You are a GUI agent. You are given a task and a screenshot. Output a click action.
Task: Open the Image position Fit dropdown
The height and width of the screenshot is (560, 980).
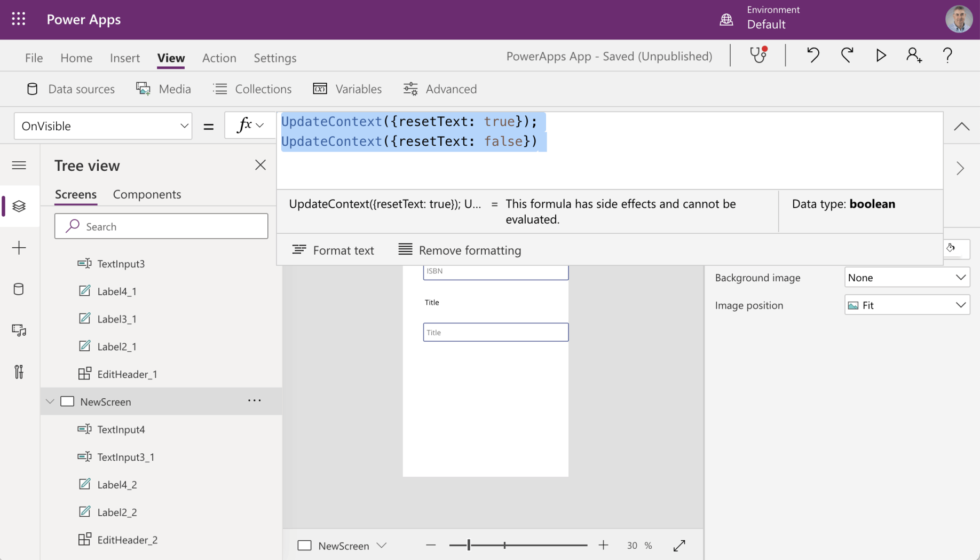[907, 305]
